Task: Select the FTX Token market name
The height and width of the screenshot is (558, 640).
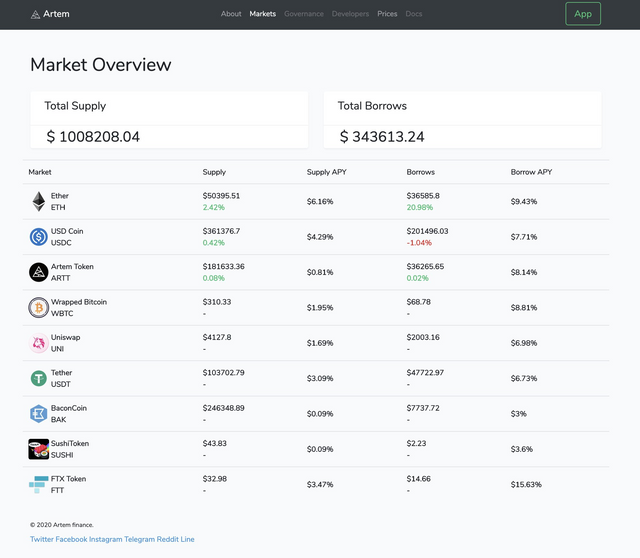Action: 68,479
